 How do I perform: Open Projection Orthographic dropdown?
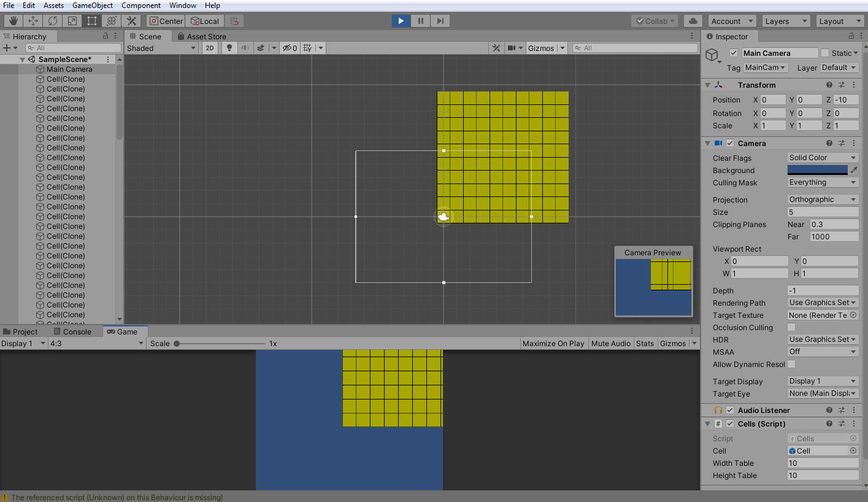(823, 199)
